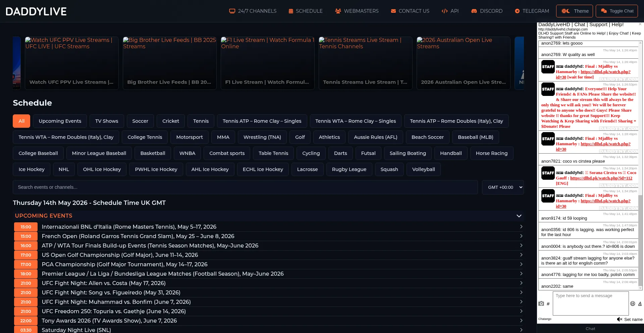Click the chat scrollbar down arrow
The width and height of the screenshot is (644, 333).
[x=640, y=288]
